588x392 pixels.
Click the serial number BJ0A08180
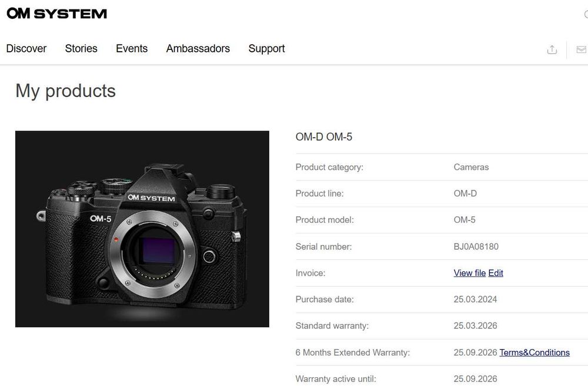476,246
